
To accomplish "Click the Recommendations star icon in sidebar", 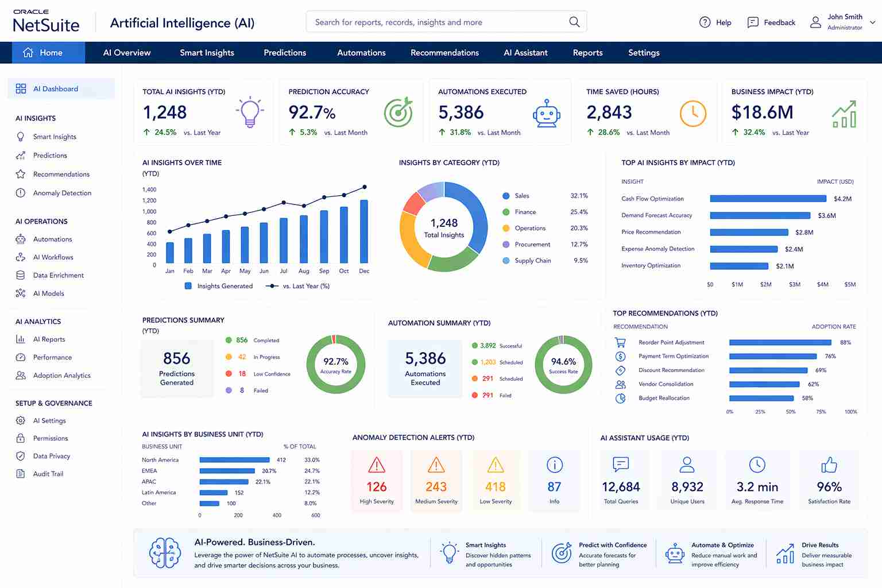I will pyautogui.click(x=21, y=174).
